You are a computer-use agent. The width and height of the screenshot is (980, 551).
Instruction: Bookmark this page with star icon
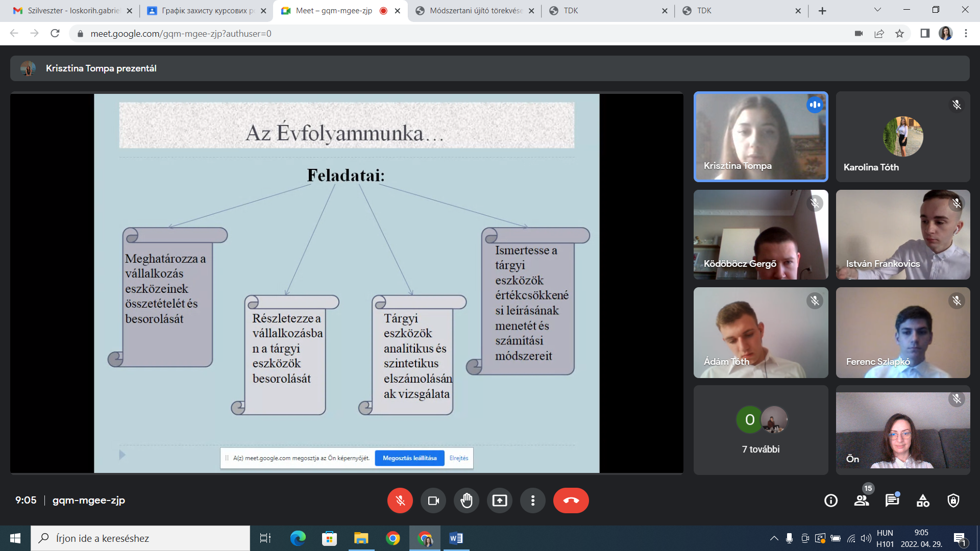pos(899,34)
